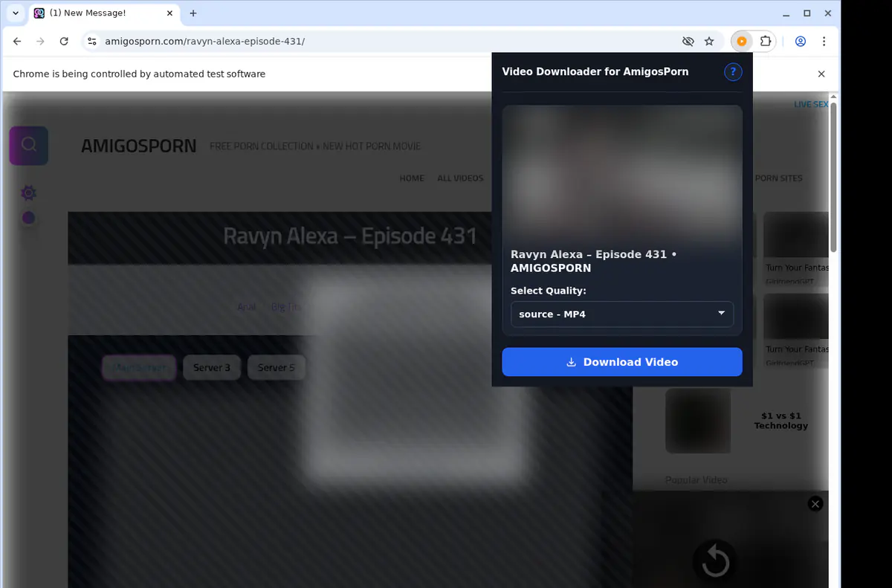This screenshot has width=892, height=588.
Task: Open the gear settings icon on sidebar
Action: click(x=28, y=193)
